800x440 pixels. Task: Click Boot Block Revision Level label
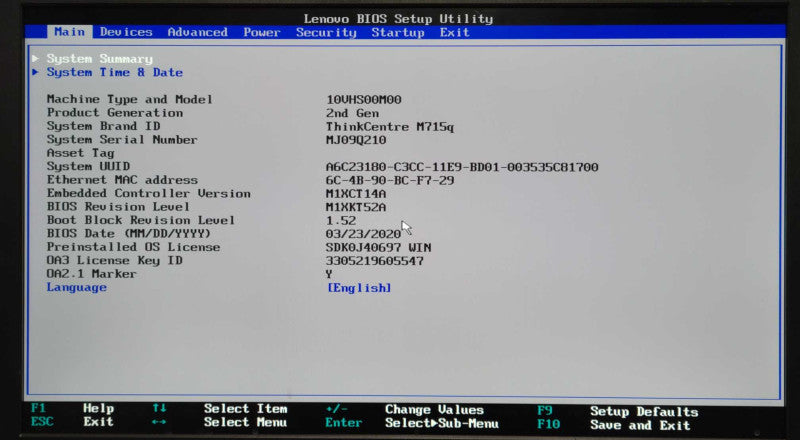coord(141,220)
